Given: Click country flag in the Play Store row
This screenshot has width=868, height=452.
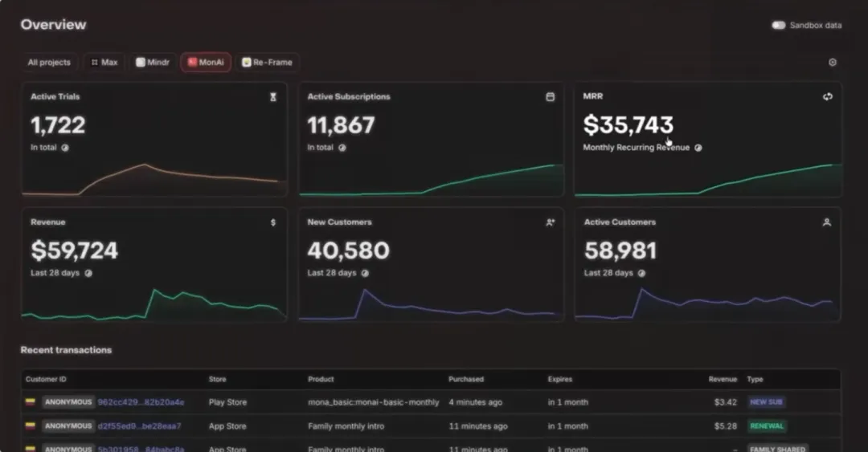Looking at the screenshot, I should [31, 402].
